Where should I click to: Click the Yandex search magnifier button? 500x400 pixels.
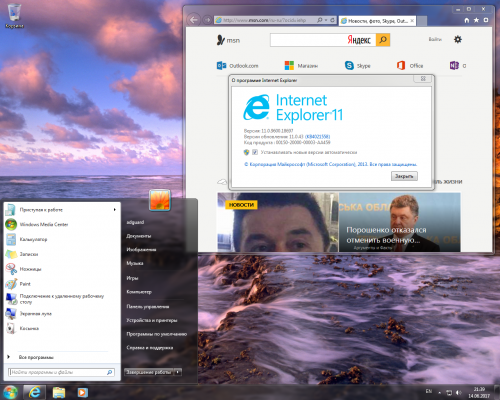[383, 40]
